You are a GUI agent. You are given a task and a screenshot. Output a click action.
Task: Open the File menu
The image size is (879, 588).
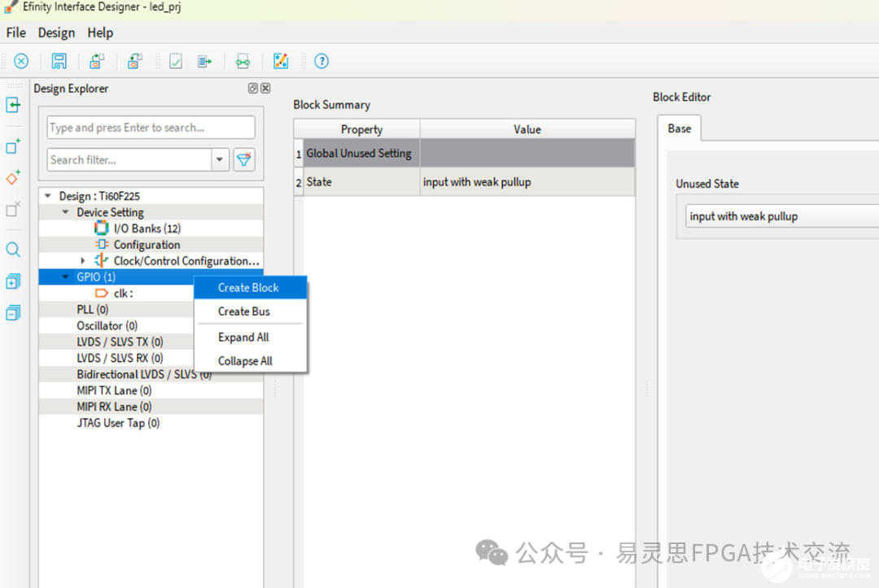point(15,33)
